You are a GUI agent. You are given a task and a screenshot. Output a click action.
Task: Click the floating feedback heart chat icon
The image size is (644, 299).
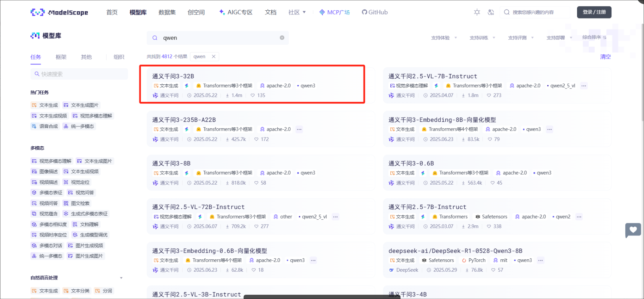pyautogui.click(x=633, y=230)
